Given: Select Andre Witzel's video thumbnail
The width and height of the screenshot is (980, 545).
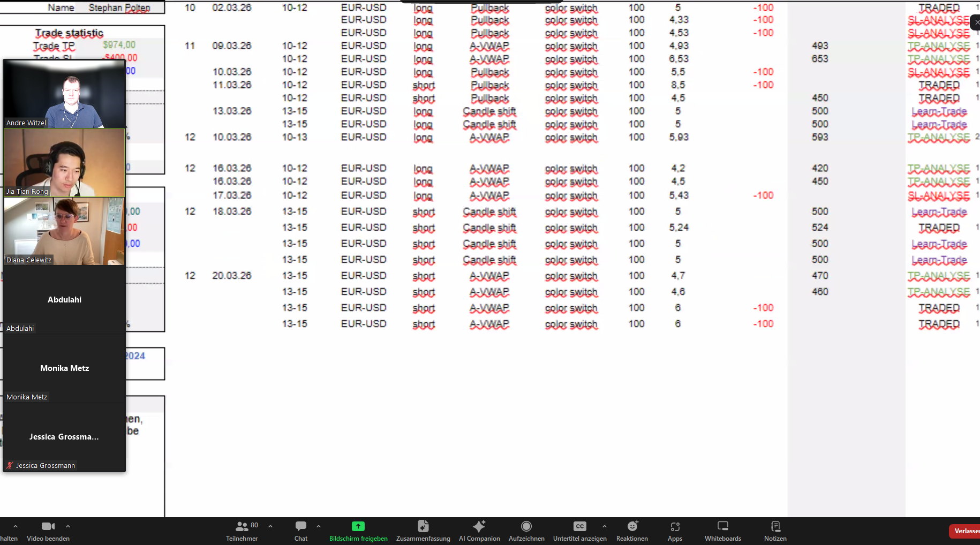Looking at the screenshot, I should [x=64, y=94].
